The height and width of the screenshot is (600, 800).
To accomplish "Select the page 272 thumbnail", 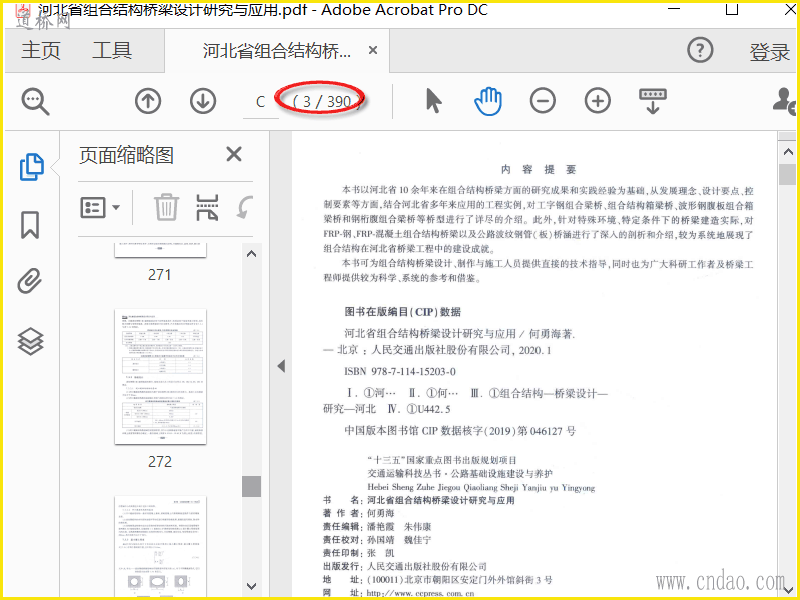I will click(160, 377).
